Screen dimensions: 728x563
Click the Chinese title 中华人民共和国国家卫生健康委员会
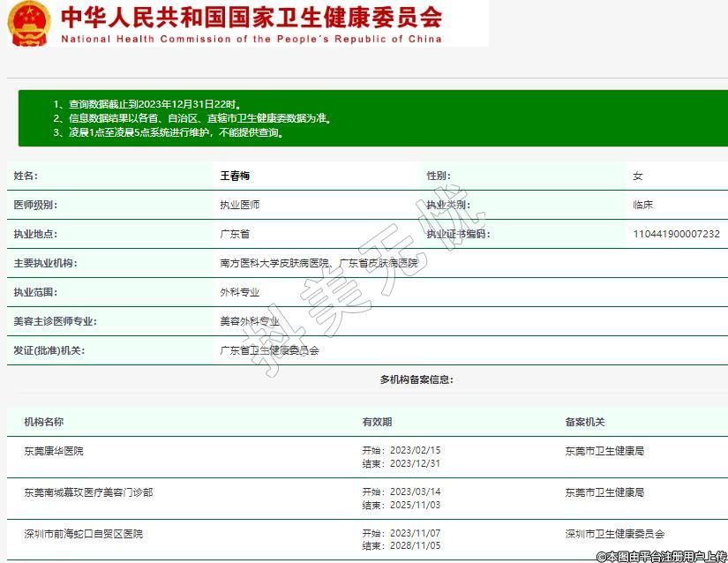[x=251, y=17]
